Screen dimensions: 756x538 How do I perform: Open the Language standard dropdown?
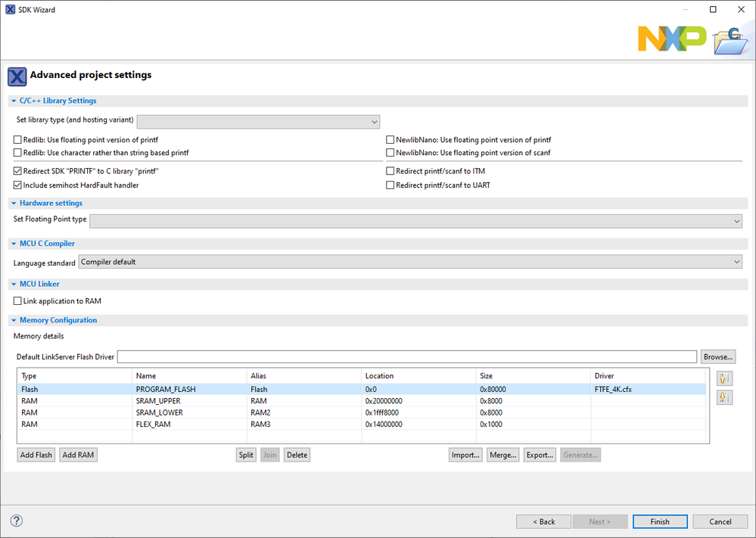pyautogui.click(x=410, y=262)
